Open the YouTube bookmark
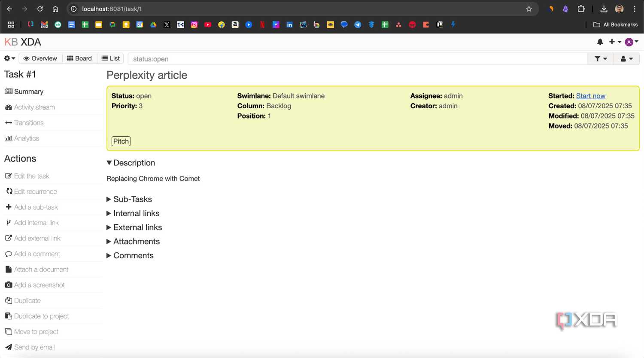This screenshot has height=358, width=644. 208,24
